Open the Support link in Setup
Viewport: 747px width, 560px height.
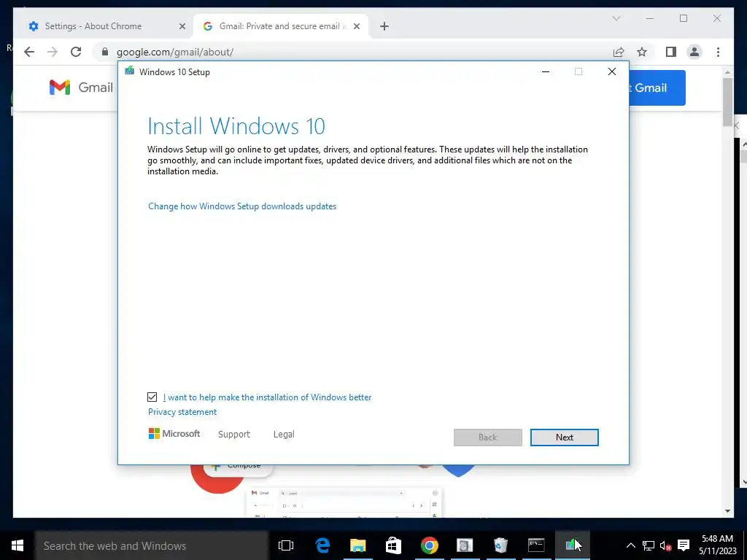point(234,435)
